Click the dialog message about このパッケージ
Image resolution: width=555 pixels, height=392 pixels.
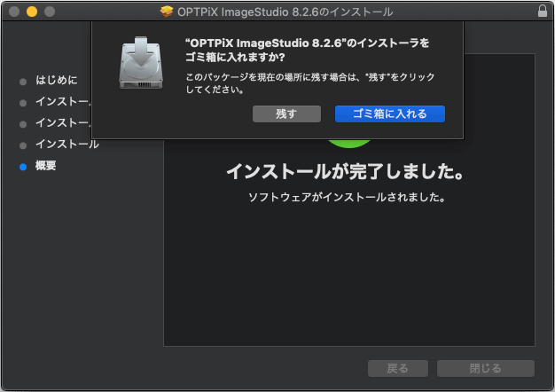tap(310, 82)
